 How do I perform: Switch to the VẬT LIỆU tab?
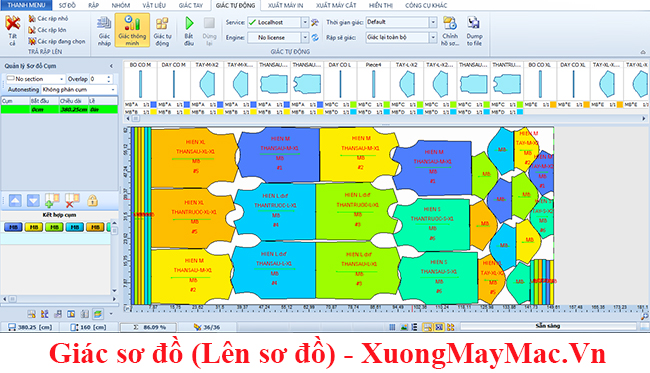click(x=154, y=5)
